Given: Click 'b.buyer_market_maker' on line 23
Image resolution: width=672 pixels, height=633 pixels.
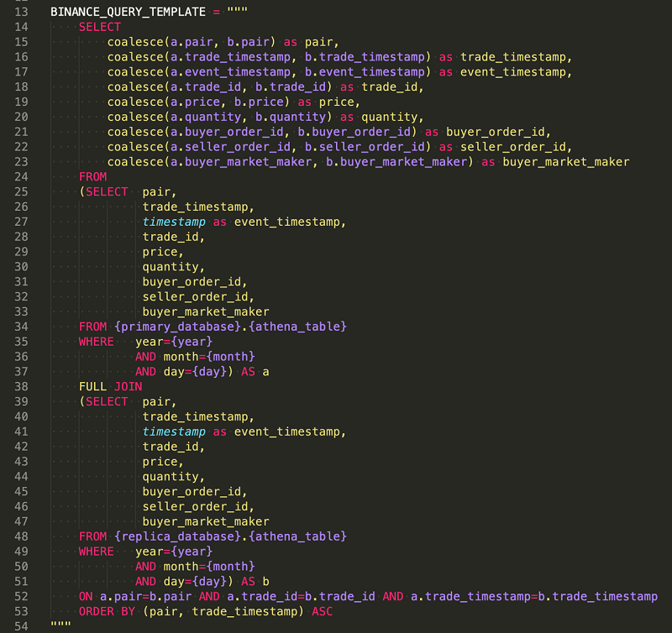Looking at the screenshot, I should pos(396,162).
